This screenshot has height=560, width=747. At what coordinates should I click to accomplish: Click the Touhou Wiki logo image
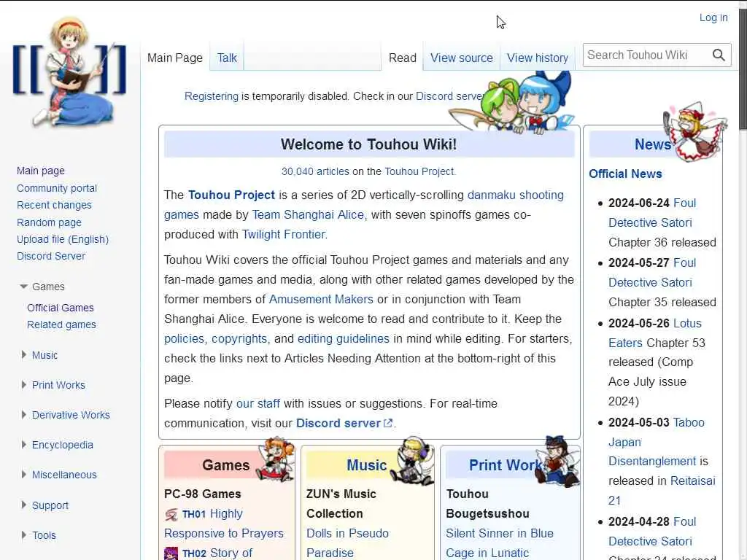pos(69,72)
